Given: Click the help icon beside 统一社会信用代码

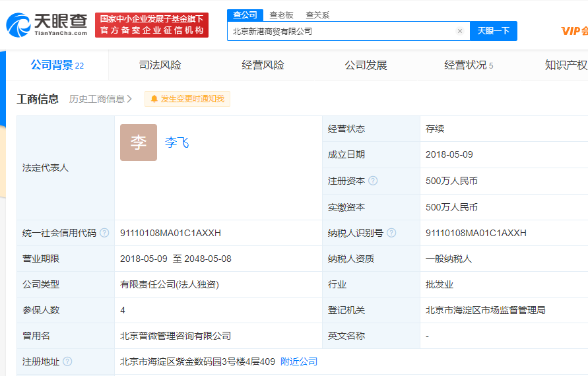Looking at the screenshot, I should click(x=104, y=233).
